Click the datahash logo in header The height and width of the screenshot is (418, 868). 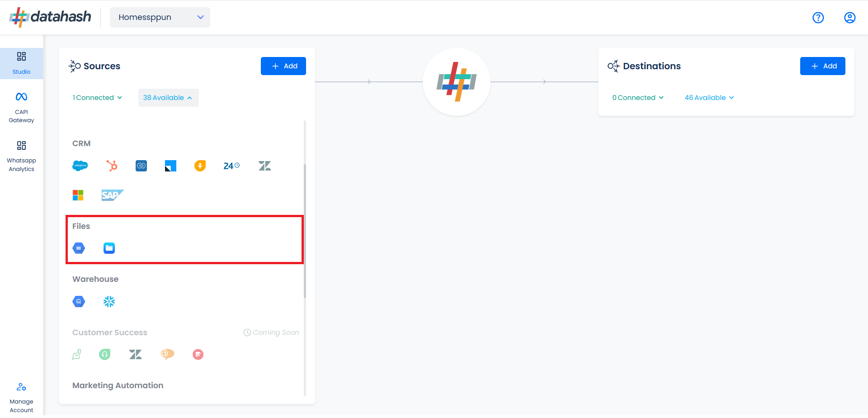coord(50,17)
